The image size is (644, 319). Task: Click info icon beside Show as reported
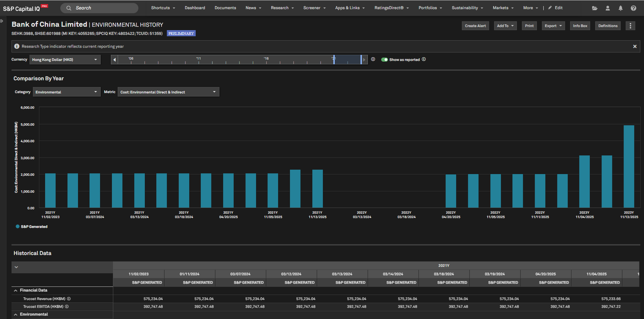tap(424, 59)
